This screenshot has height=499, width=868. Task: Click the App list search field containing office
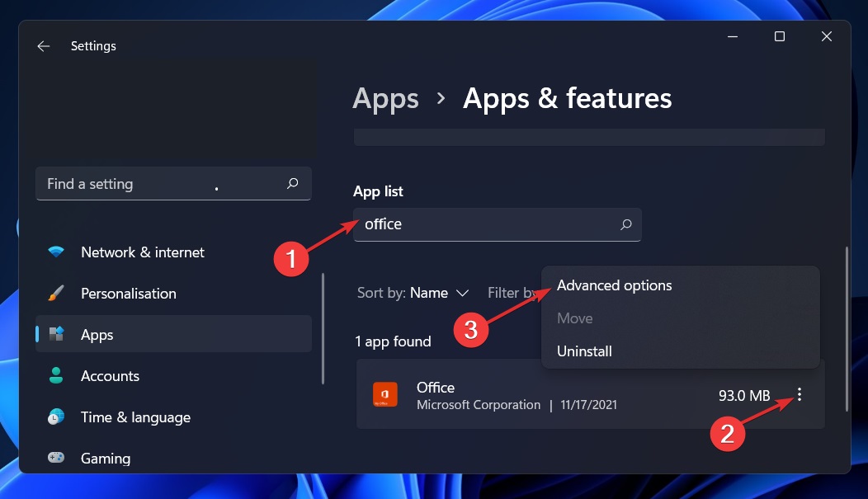497,224
